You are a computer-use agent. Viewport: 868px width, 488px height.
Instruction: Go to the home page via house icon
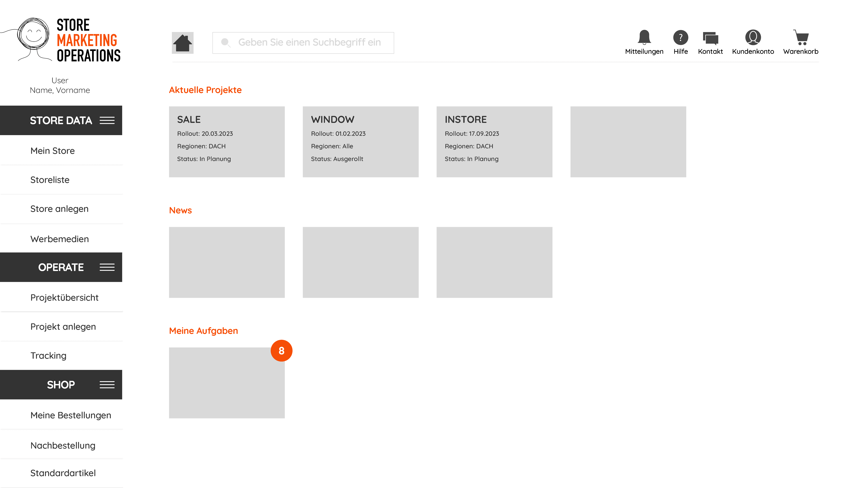pos(183,43)
